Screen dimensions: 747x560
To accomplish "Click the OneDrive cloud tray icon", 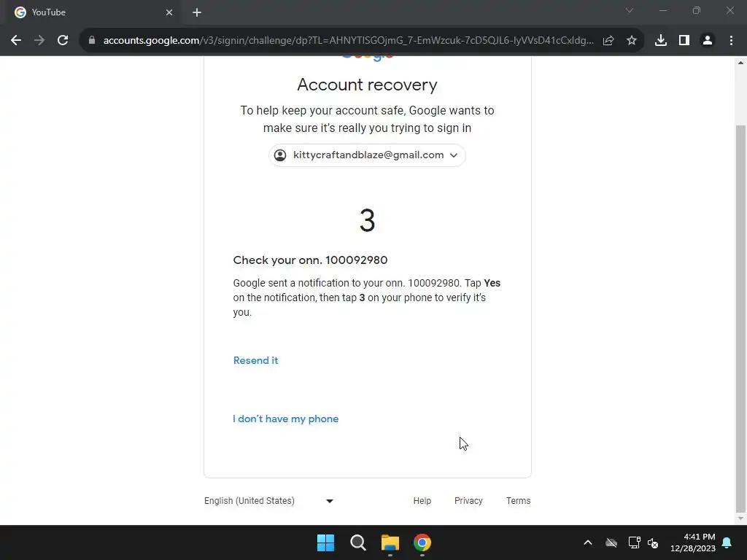I will point(611,542).
